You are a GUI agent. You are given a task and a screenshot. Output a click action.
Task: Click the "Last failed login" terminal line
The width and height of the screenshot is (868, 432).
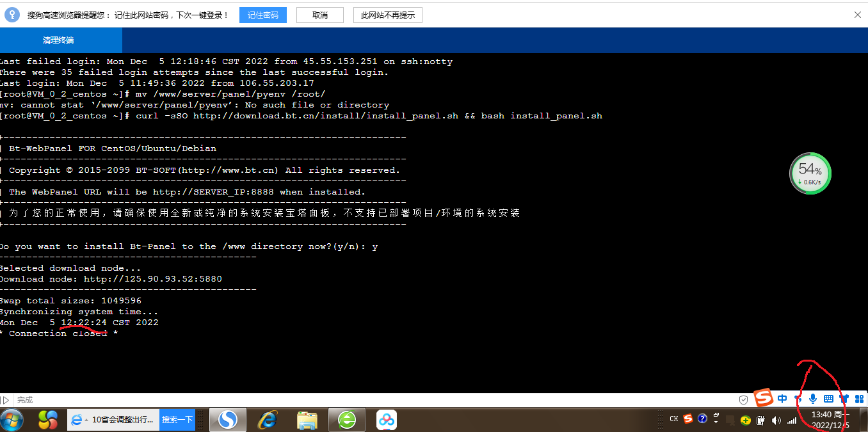226,61
